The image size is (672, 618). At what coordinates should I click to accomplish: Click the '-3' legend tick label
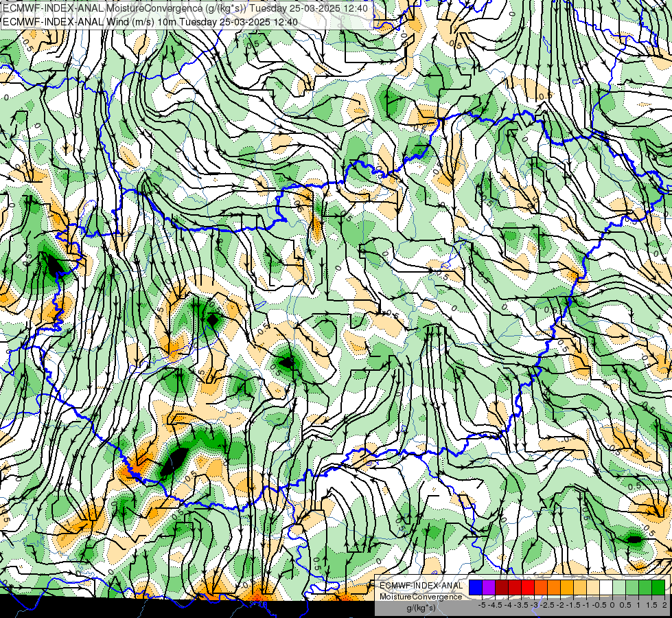(x=535, y=605)
